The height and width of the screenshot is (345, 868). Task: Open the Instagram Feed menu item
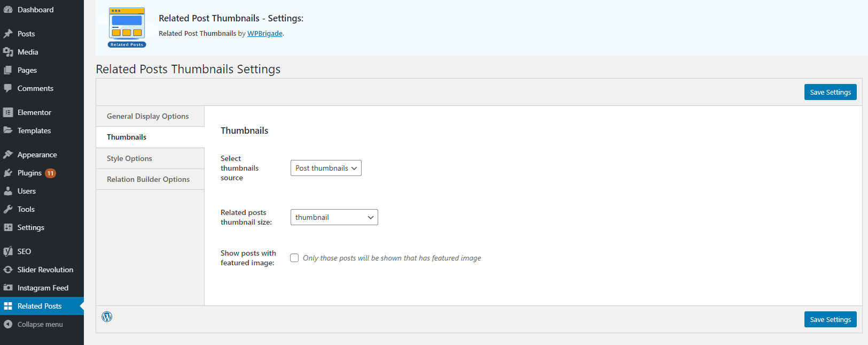(42, 288)
